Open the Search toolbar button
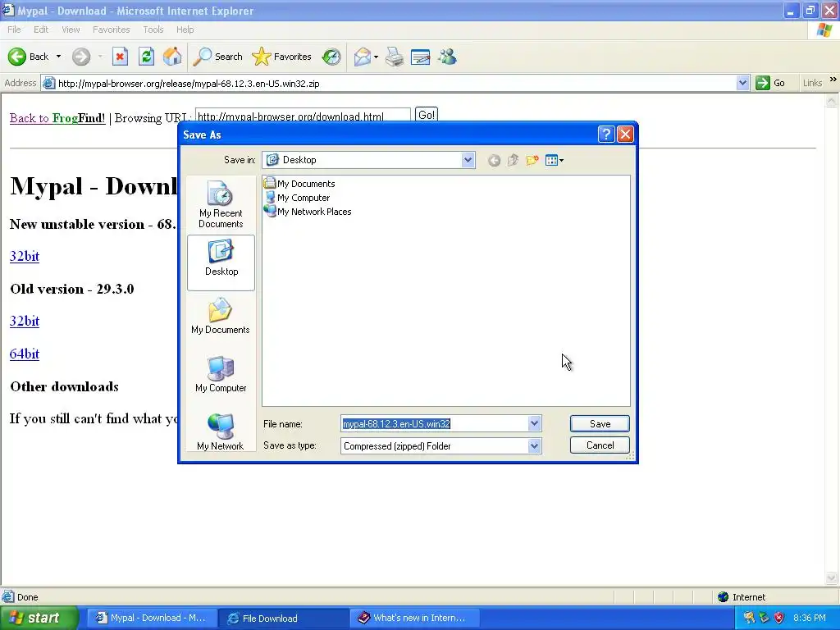 217,57
